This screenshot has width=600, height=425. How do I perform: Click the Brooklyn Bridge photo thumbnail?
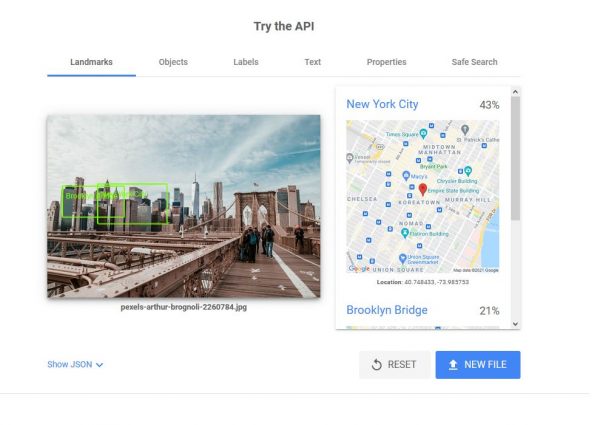coord(184,206)
